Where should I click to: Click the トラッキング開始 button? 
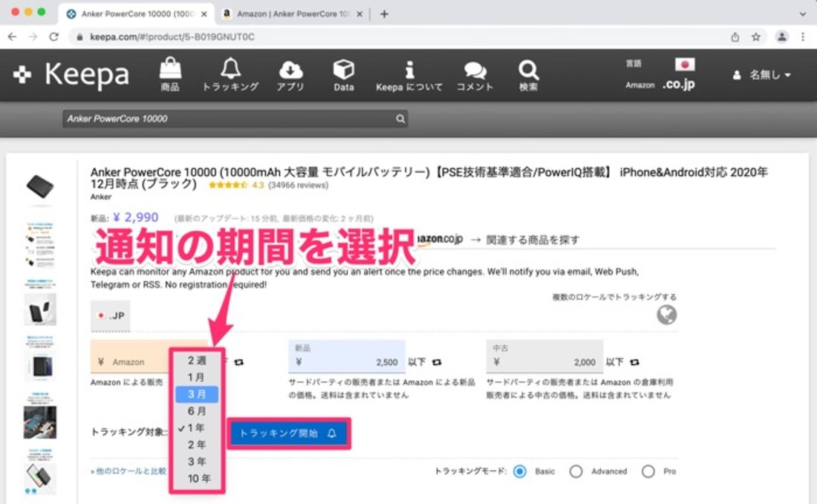pyautogui.click(x=289, y=433)
